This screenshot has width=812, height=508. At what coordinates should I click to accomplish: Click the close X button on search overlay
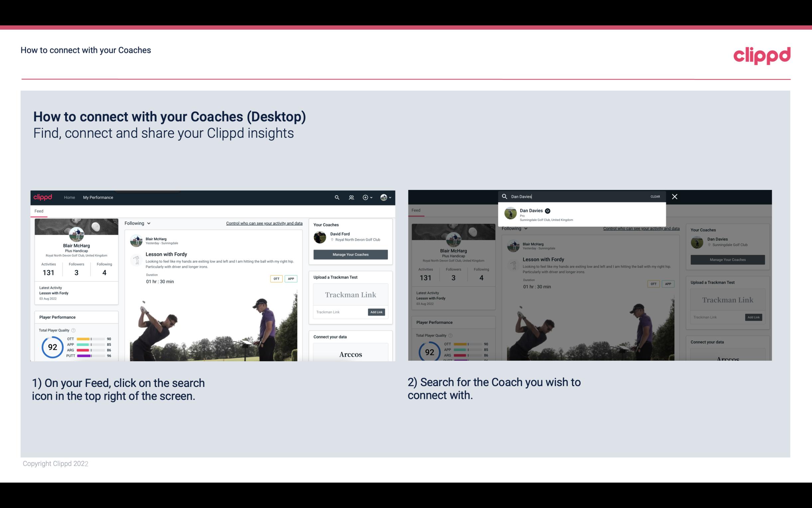675,196
